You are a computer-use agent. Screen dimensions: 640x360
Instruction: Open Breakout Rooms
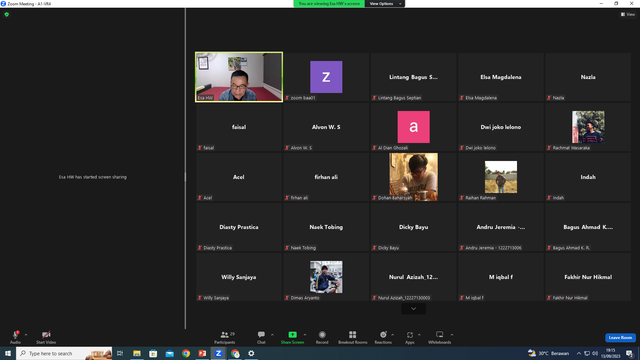[353, 337]
